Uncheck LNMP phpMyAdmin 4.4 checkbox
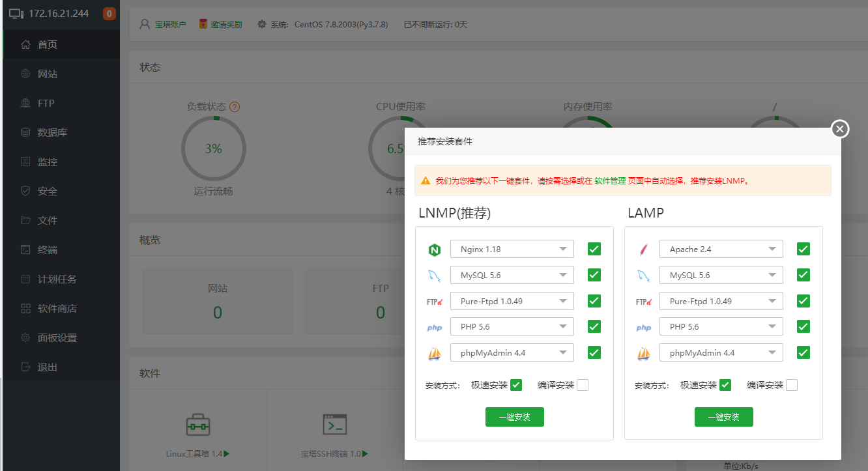This screenshot has height=471, width=868. [x=594, y=352]
